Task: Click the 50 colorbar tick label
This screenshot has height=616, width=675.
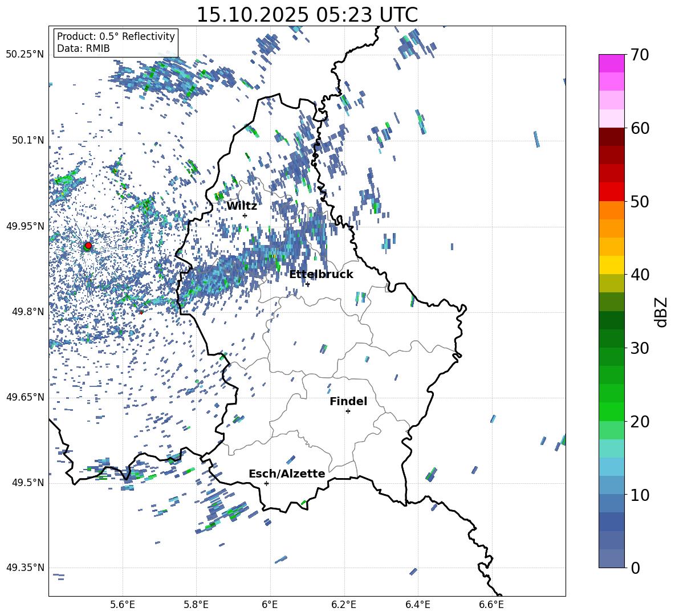Action: coord(640,202)
